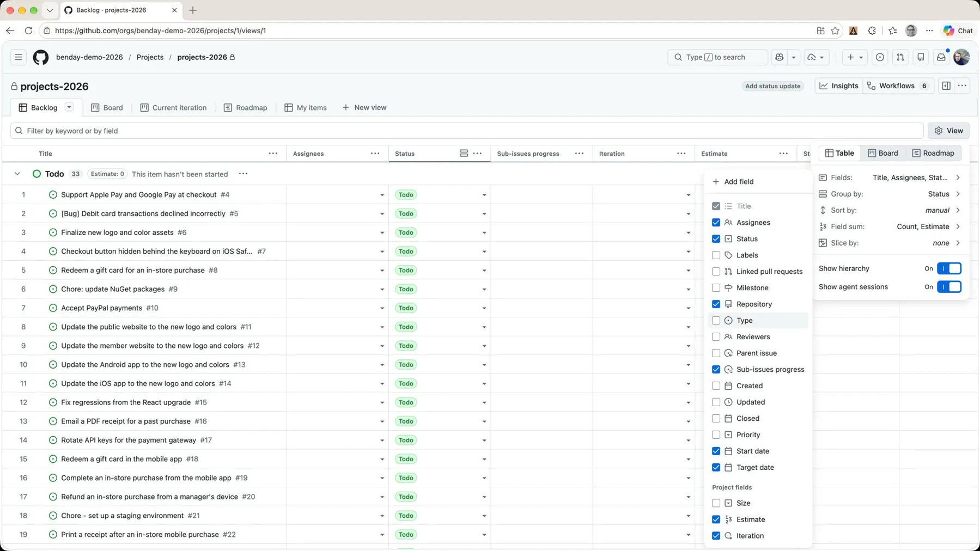Open the Status dropdown for the Accept PayPal payments row
Viewport: 980px width, 551px height.
pos(484,308)
